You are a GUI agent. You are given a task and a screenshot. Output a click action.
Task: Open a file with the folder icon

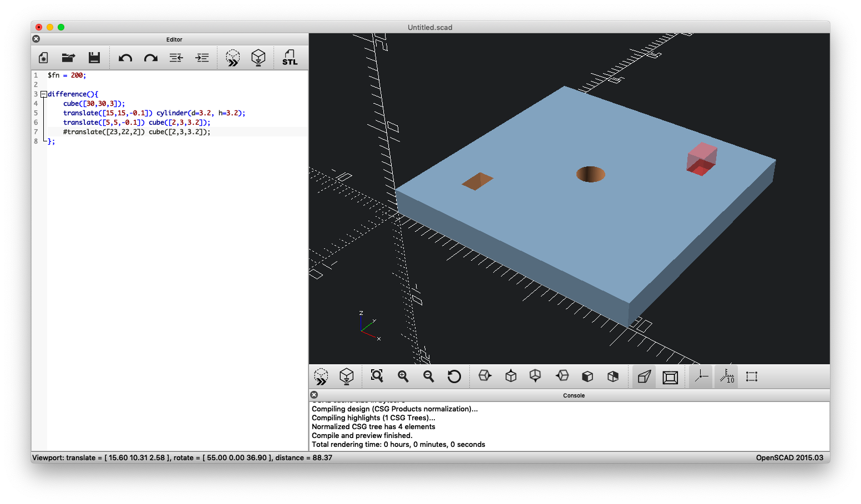[x=68, y=58]
